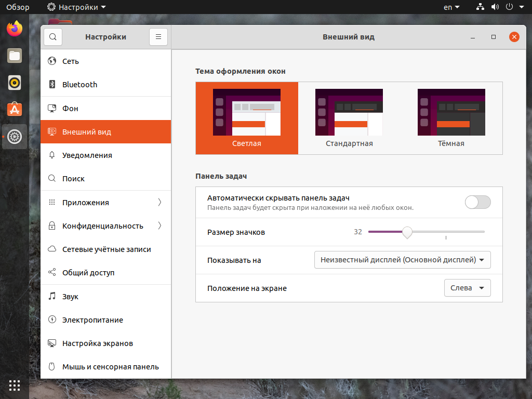The width and height of the screenshot is (532, 399).
Task: Open Мышь и сенсорная панель panel
Action: pos(105,366)
